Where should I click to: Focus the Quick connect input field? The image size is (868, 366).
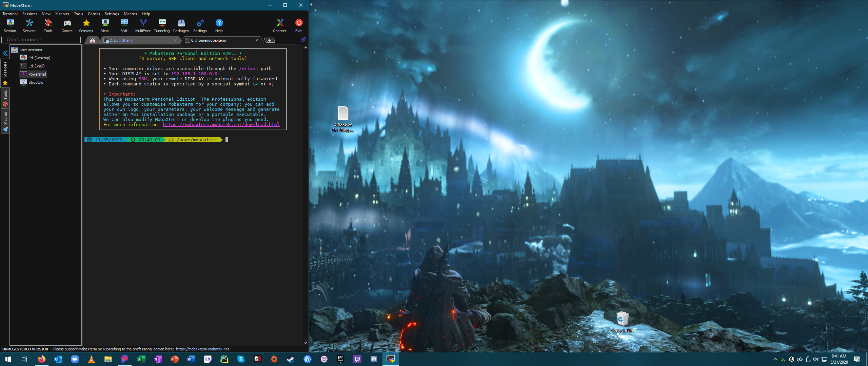[41, 40]
